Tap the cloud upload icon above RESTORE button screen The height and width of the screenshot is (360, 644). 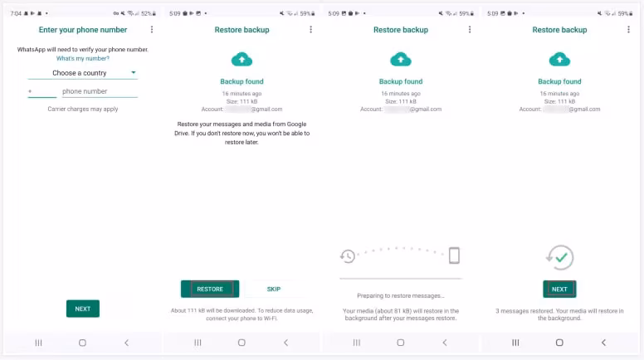tap(242, 60)
